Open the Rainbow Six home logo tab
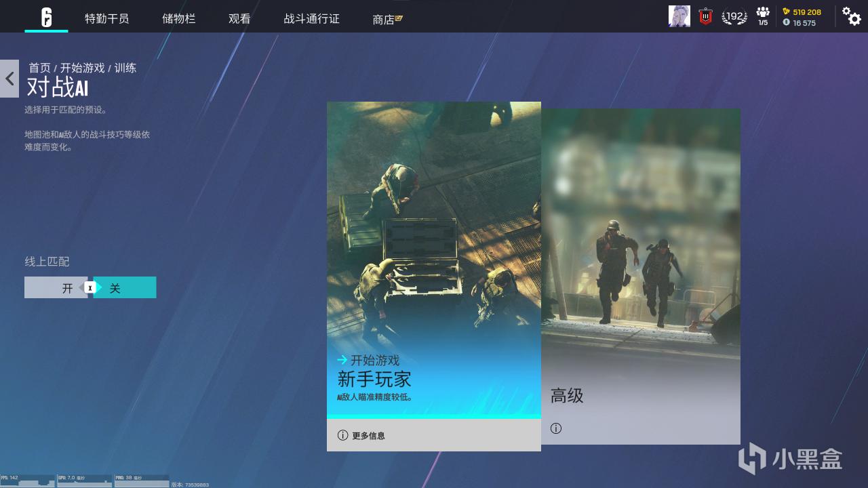Image resolution: width=868 pixels, height=488 pixels. [x=46, y=17]
